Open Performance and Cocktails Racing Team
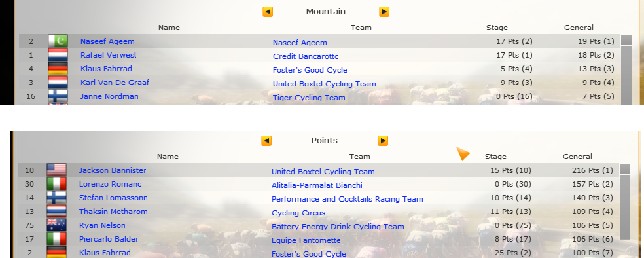The image size is (644, 258). click(348, 199)
